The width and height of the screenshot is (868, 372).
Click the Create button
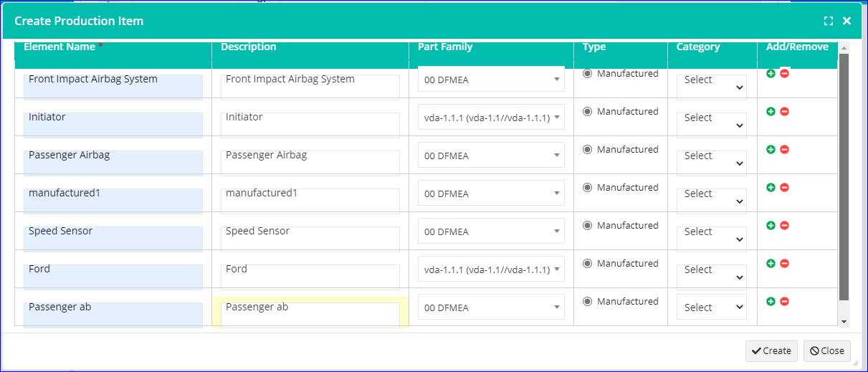771,351
